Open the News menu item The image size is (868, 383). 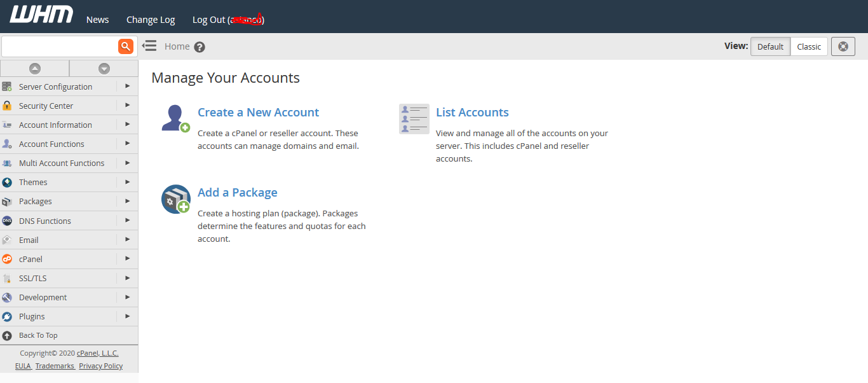97,20
